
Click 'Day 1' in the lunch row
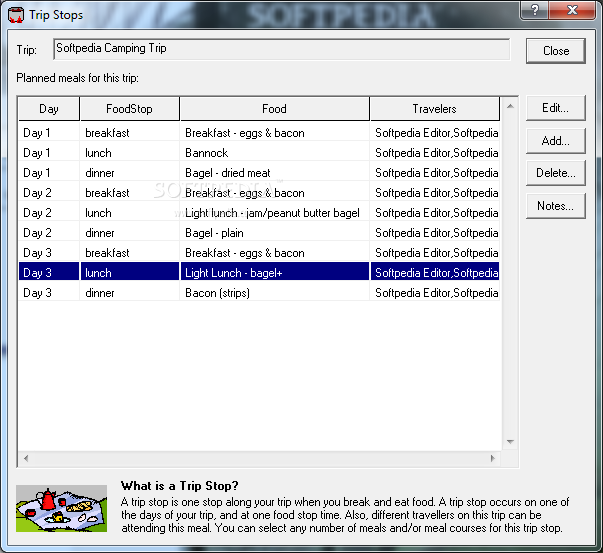point(49,153)
